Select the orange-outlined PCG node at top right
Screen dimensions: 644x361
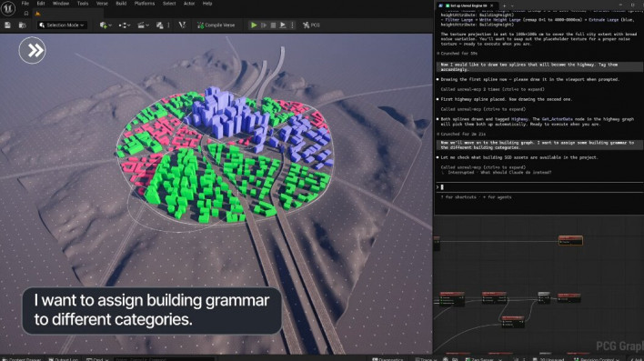[x=570, y=240]
